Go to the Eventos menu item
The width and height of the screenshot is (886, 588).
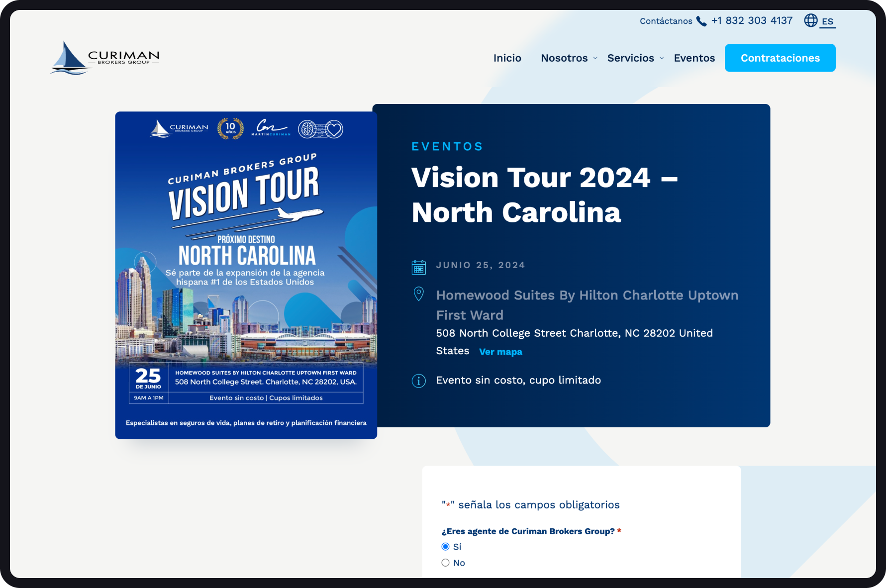[694, 58]
